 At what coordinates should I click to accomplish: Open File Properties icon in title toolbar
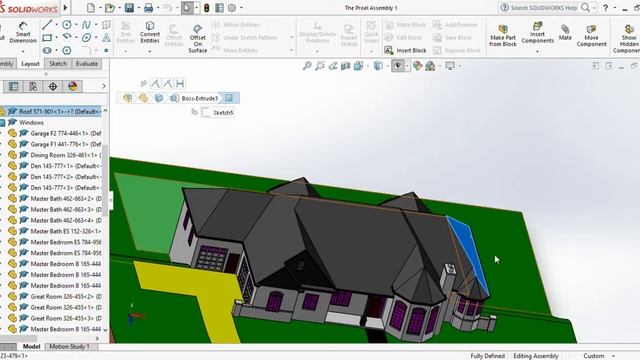[219, 8]
